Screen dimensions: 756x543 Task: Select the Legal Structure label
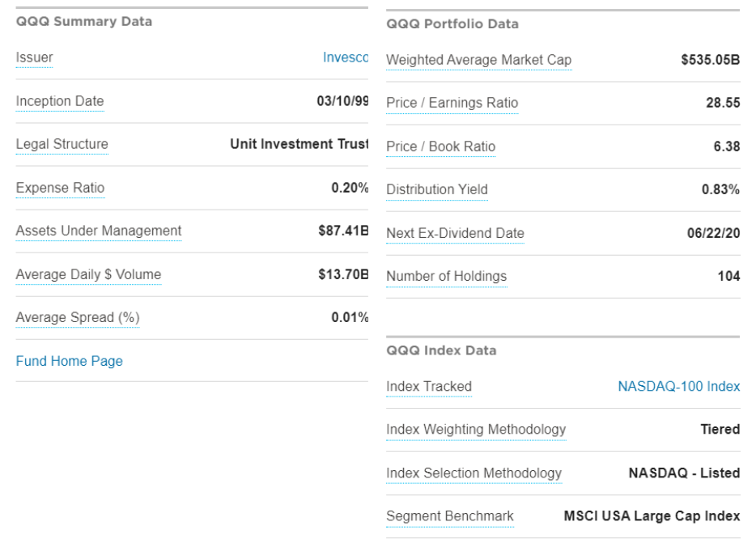pos(62,144)
